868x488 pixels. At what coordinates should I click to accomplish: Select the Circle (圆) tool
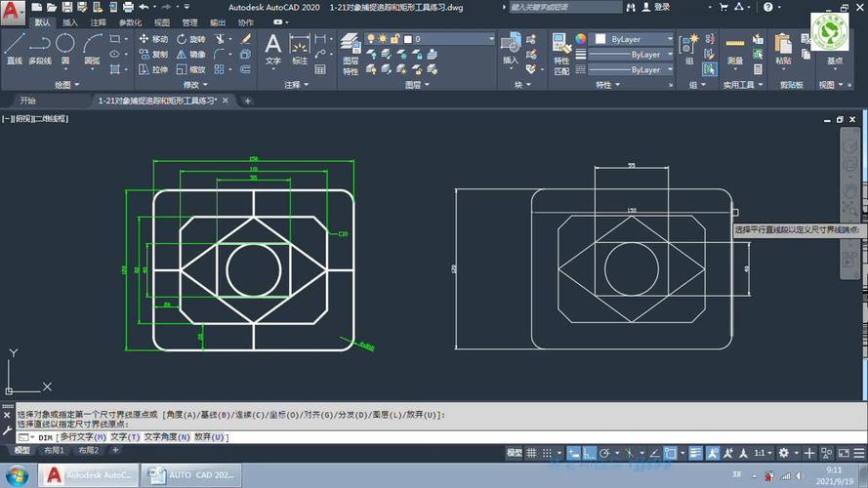click(65, 49)
